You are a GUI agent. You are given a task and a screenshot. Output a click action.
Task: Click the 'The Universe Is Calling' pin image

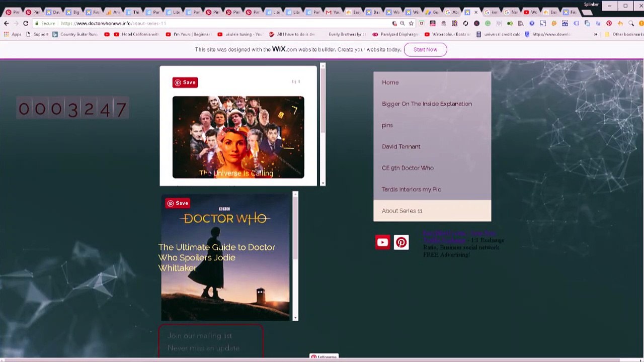[238, 137]
